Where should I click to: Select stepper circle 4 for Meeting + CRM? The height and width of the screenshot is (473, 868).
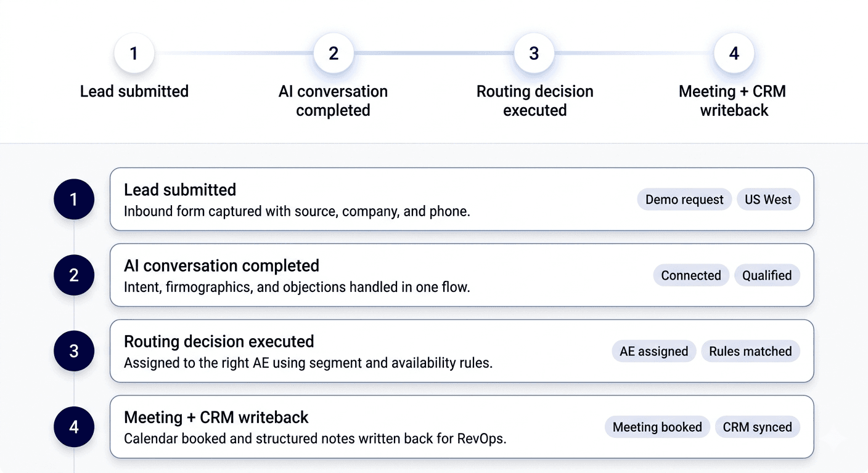click(733, 53)
